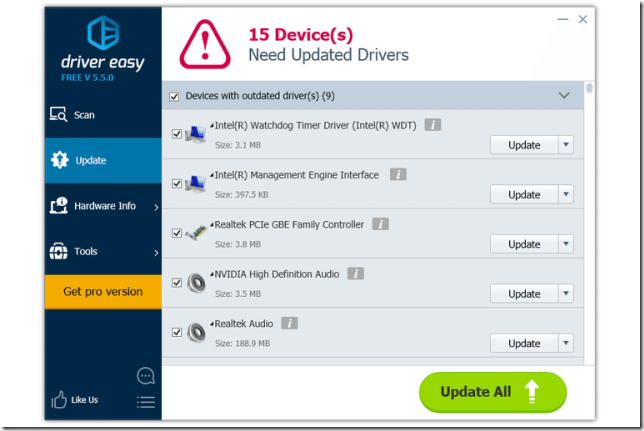The image size is (644, 431).
Task: Click the Realtek PCIe GBE Family Controller name
Action: coord(289,224)
